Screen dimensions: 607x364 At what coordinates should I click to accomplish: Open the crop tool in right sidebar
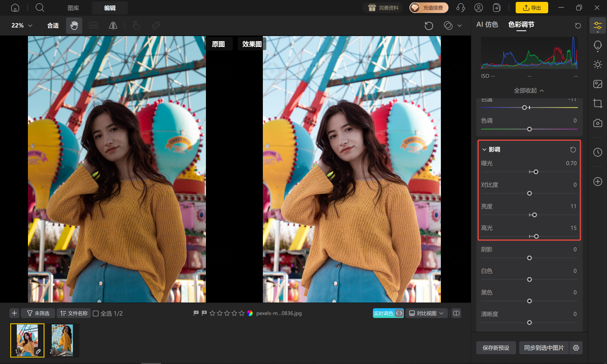tap(598, 103)
